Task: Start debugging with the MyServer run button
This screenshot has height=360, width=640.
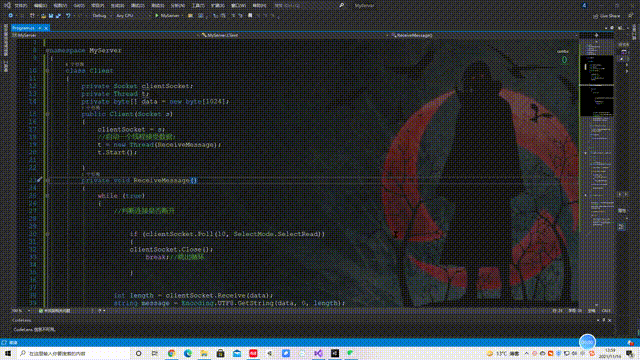Action: click(167, 16)
